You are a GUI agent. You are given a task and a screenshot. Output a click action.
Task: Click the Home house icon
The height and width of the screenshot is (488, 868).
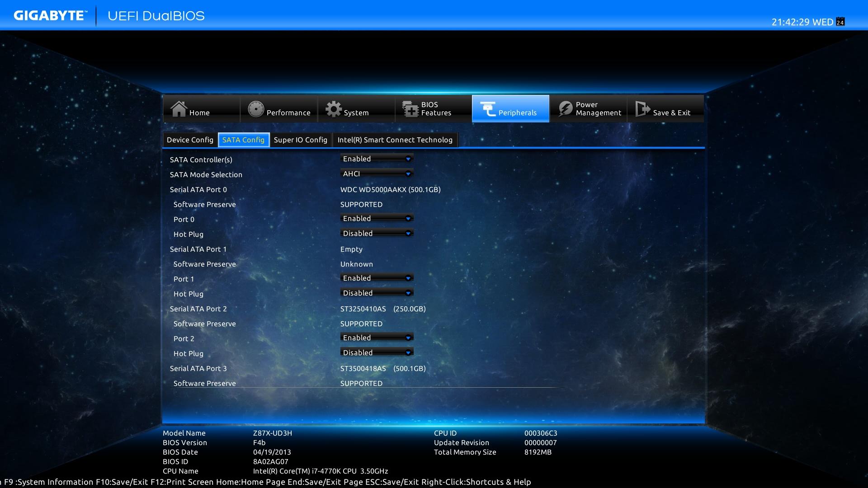(179, 109)
